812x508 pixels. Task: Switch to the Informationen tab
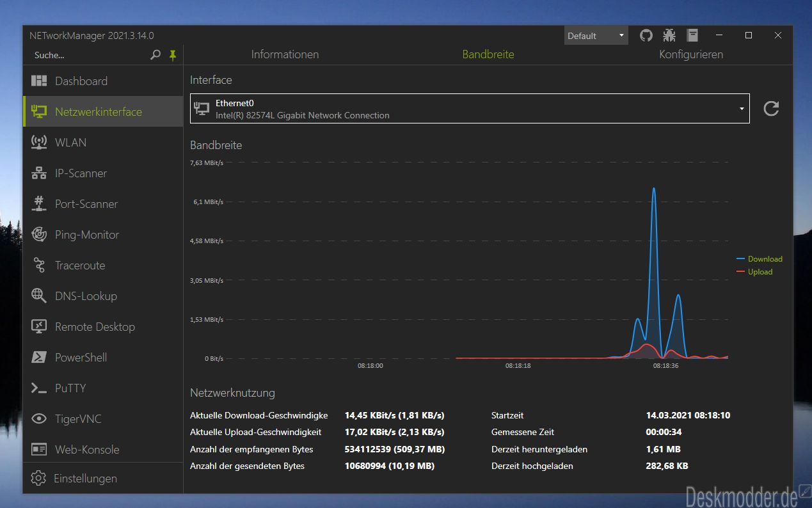click(x=285, y=54)
